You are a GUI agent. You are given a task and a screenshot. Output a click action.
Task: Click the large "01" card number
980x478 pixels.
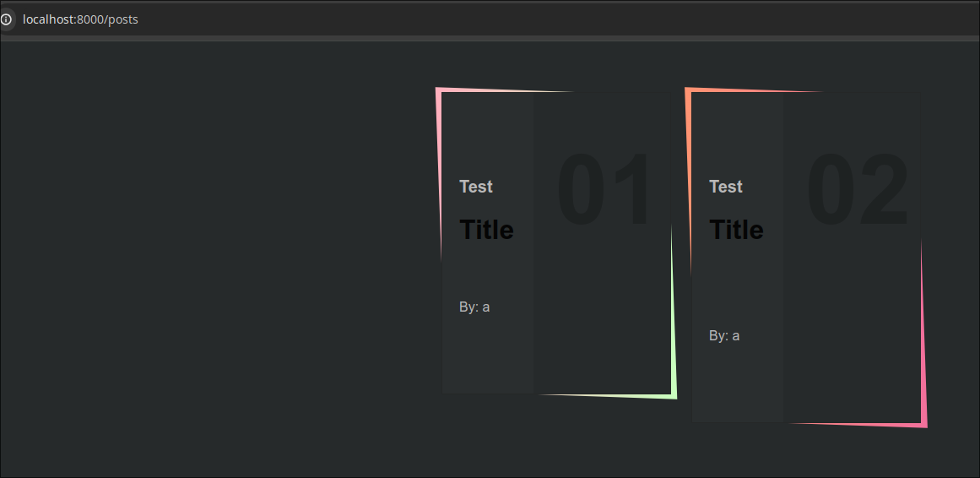click(604, 190)
